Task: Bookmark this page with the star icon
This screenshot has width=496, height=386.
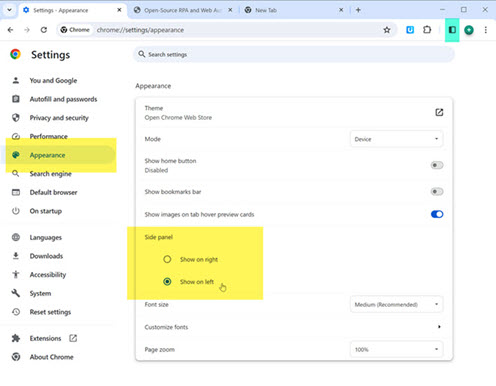Action: [x=387, y=30]
